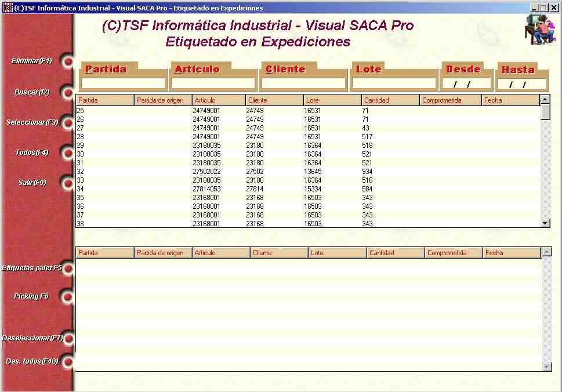Click the Cantidad value 517
The height and width of the screenshot is (392, 562).
click(367, 137)
